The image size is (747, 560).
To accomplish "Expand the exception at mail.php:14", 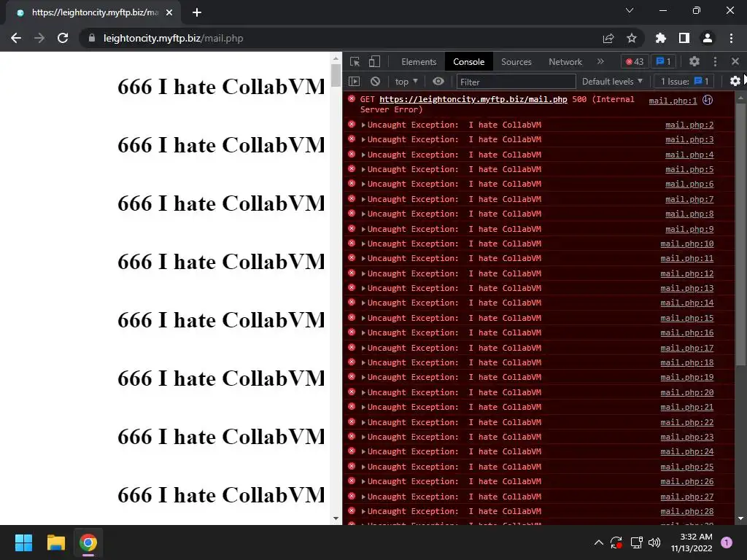I will [x=363, y=303].
